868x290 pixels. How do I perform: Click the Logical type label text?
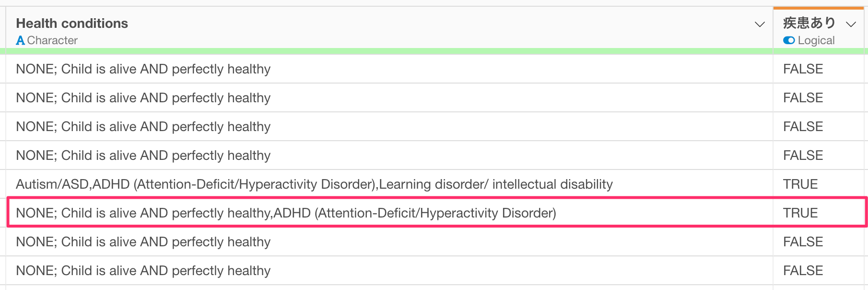coord(816,40)
